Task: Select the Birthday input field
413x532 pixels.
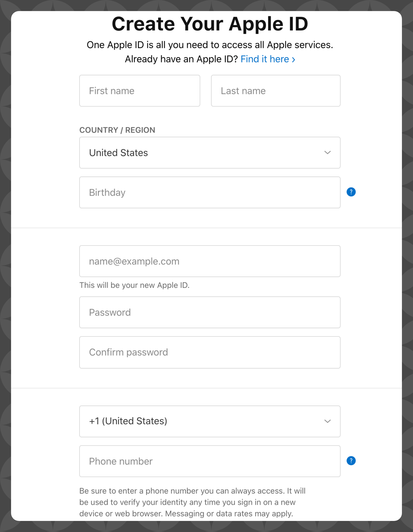Action: (x=210, y=193)
